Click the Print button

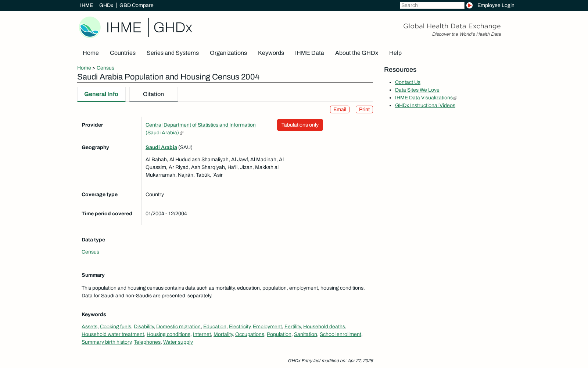coord(364,109)
